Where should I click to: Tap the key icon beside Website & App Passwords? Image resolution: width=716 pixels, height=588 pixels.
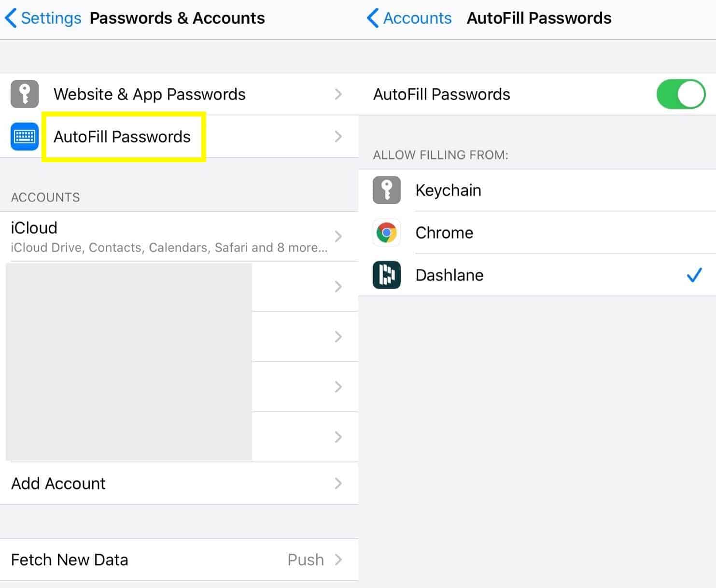[x=25, y=94]
